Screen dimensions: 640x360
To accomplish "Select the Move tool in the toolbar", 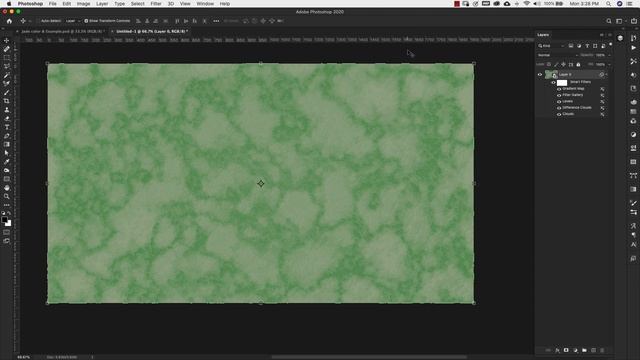I will 7,40.
